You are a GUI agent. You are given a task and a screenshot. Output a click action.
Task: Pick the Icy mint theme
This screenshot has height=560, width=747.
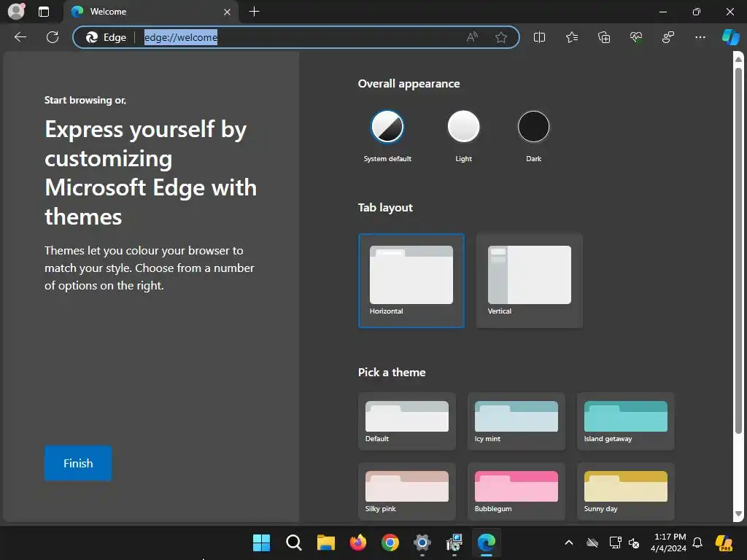click(516, 421)
